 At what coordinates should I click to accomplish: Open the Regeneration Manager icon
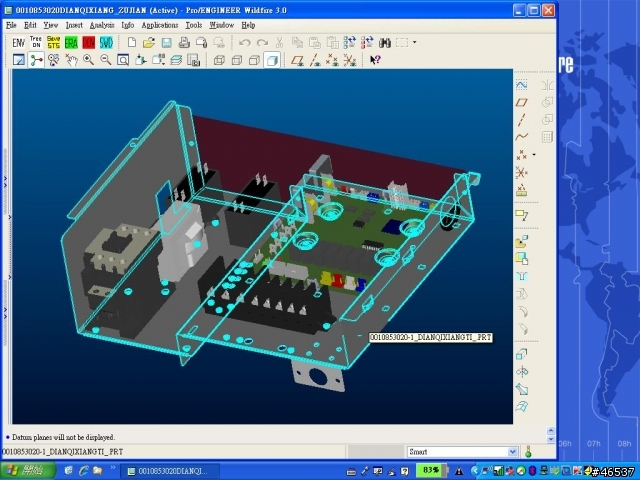click(367, 42)
